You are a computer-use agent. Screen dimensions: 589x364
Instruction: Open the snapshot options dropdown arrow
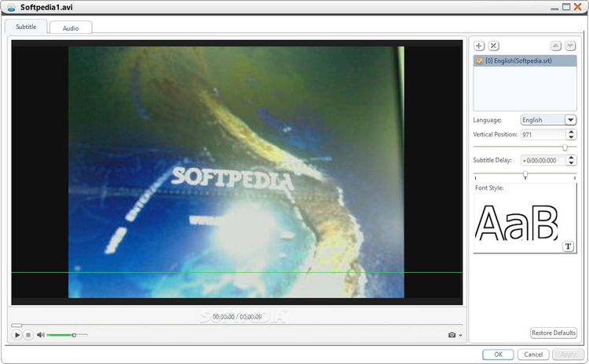click(460, 335)
